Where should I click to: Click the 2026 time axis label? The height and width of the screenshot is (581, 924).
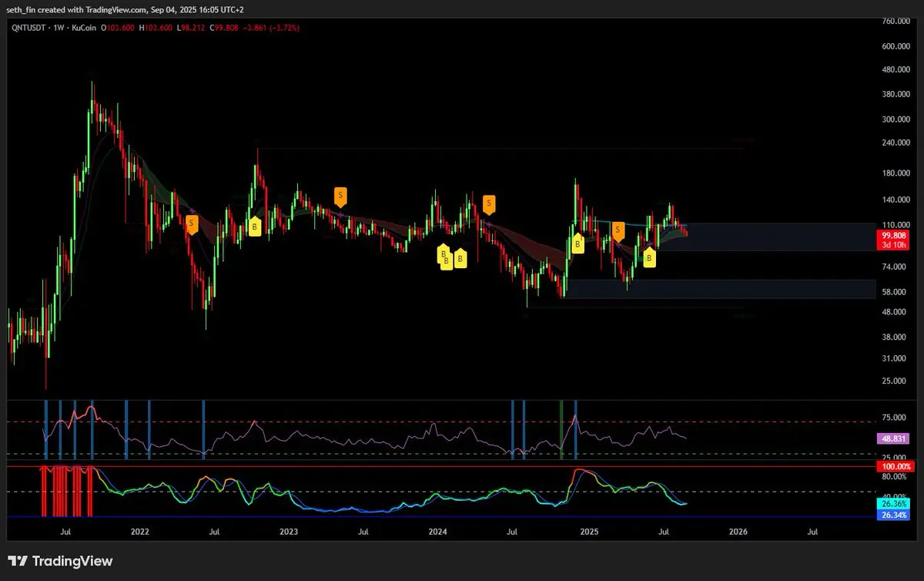tap(738, 532)
